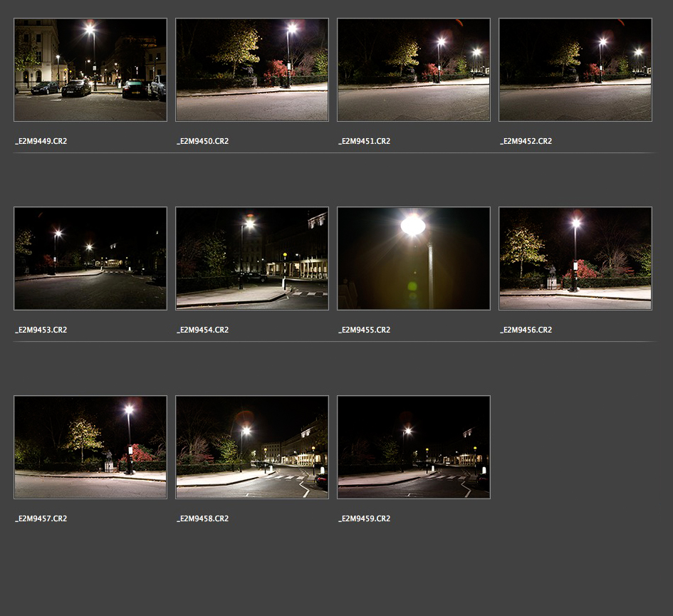Select the _E2M9459.CR2 filename text

click(365, 518)
